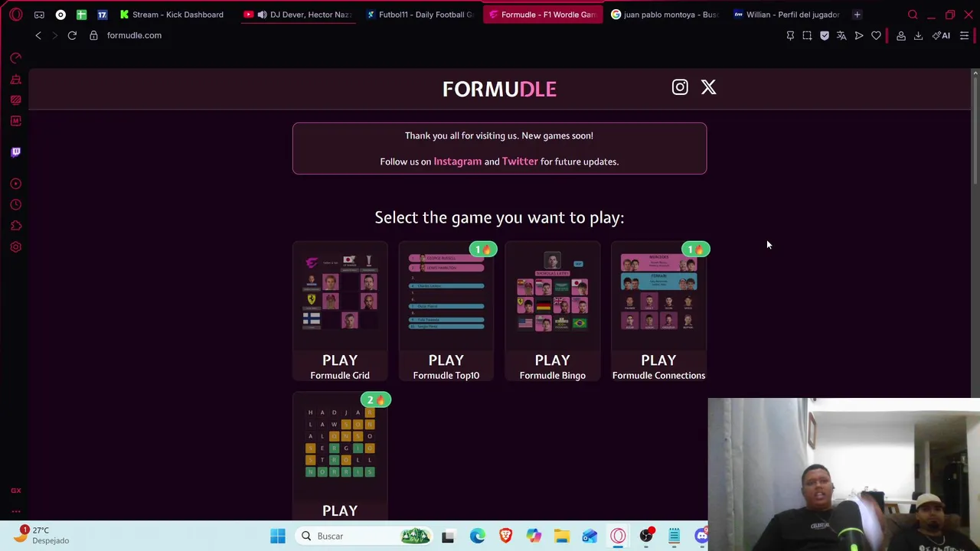The image size is (980, 551).
Task: Follow the Twitter text link
Action: tap(520, 161)
